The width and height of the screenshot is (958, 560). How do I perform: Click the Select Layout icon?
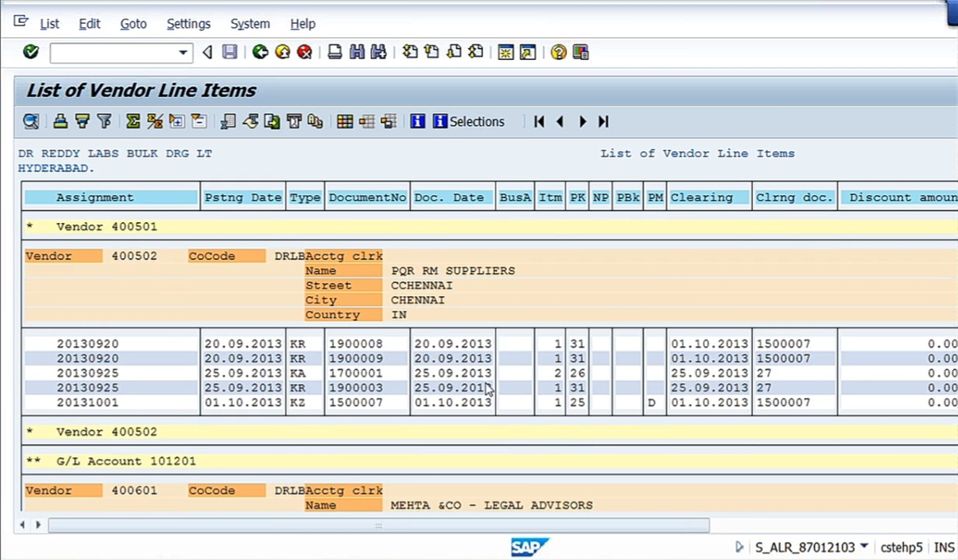366,122
